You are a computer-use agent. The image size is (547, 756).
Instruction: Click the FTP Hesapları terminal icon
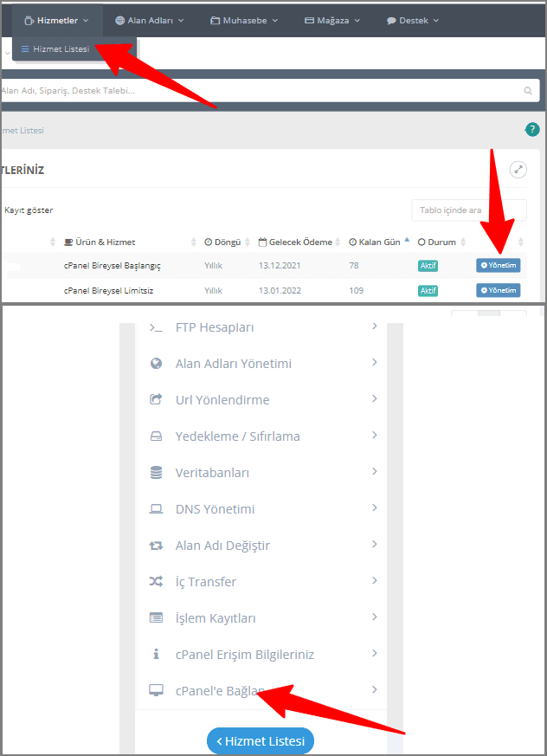(156, 327)
